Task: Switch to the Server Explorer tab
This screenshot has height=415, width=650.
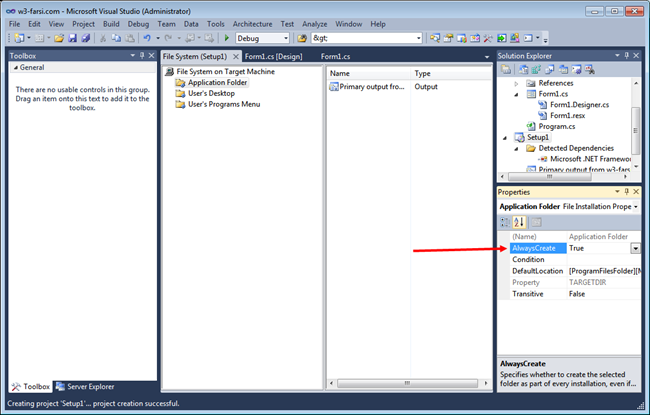Action: click(x=85, y=386)
